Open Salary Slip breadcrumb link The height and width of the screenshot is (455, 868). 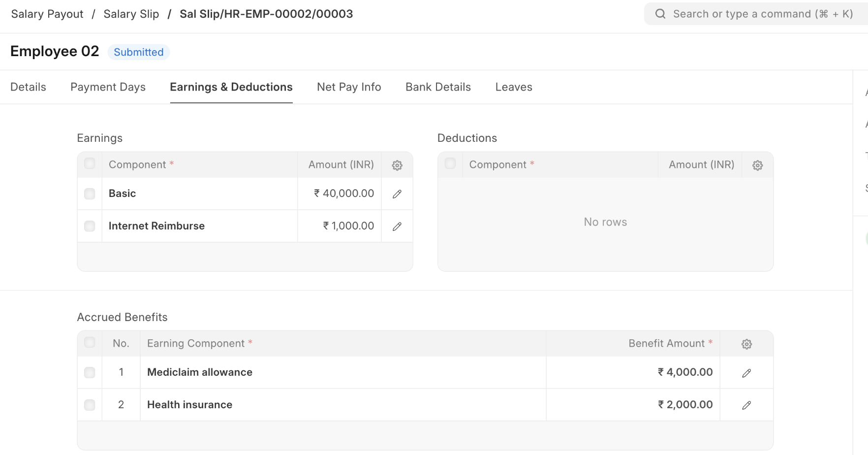pos(131,14)
